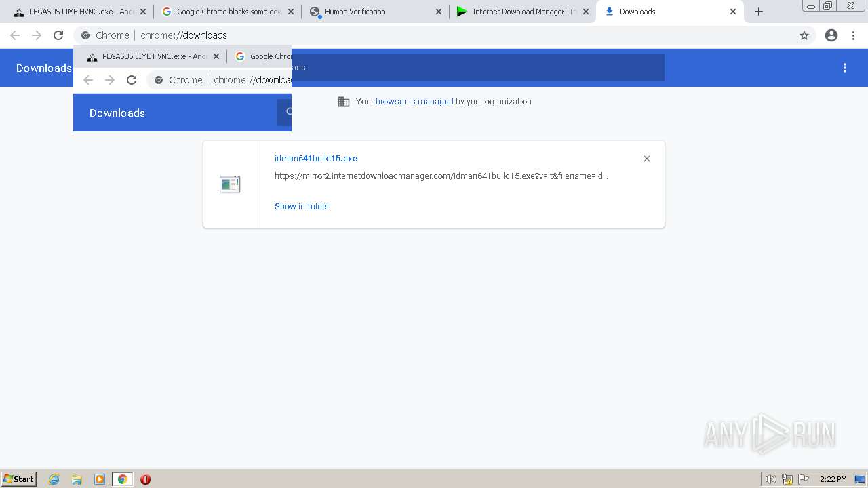This screenshot has height=488, width=868.
Task: Open the Human Verification tab
Action: point(373,12)
